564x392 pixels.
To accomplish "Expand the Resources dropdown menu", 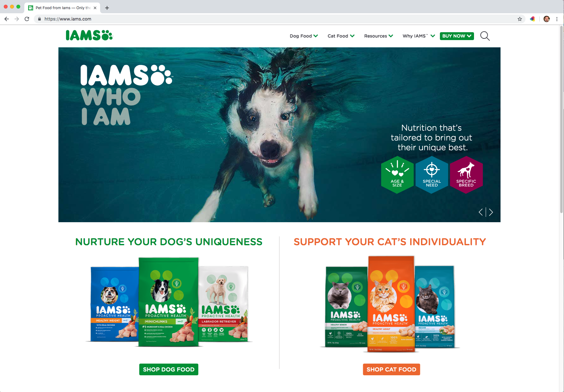I will click(379, 36).
